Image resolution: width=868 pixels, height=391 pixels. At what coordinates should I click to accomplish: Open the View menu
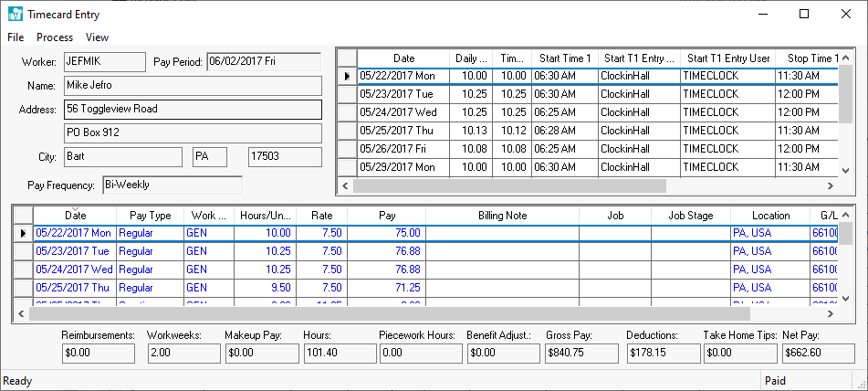click(x=97, y=37)
